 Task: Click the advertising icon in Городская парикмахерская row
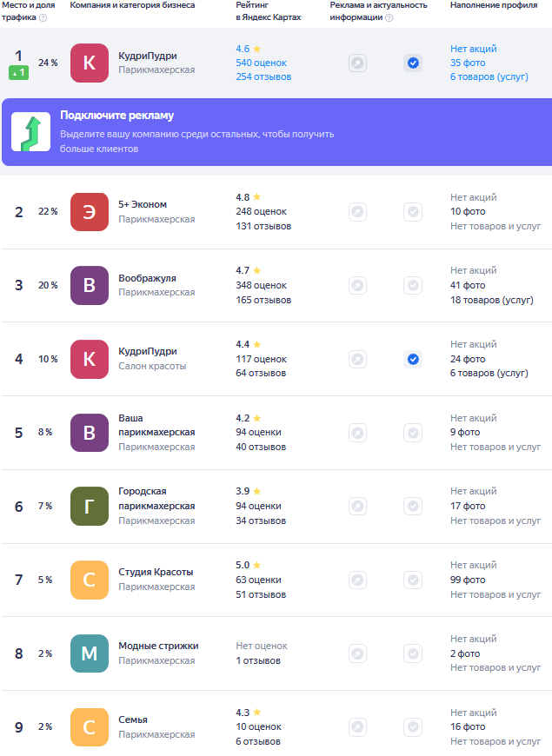357,507
